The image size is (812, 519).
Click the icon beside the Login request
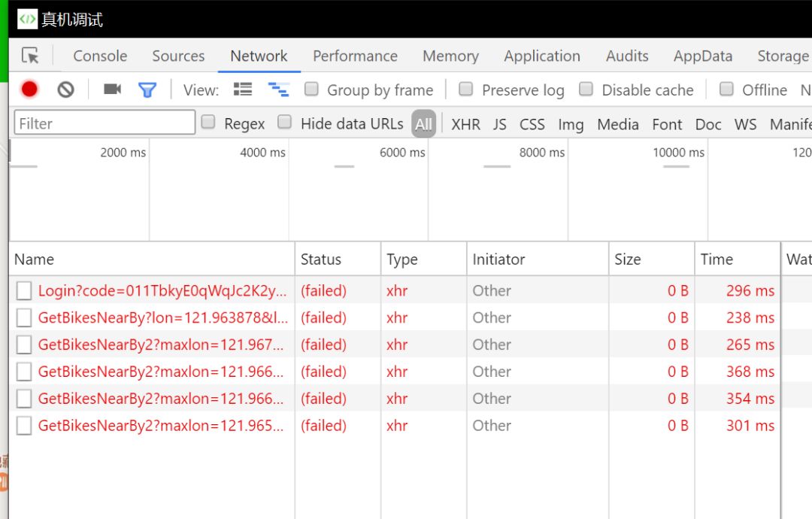[24, 291]
